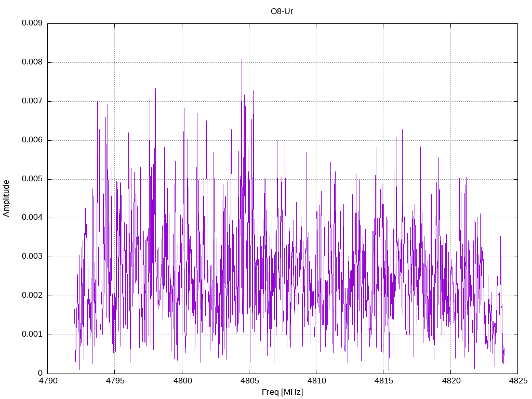Click the y-axis value 0.008
Viewport: 532px width, 399px height.
point(32,62)
